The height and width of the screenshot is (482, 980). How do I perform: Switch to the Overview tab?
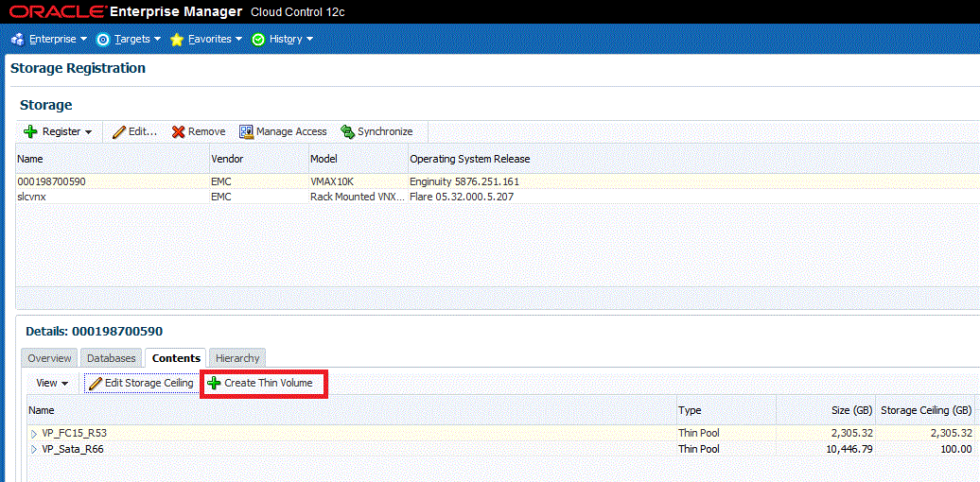(x=49, y=358)
